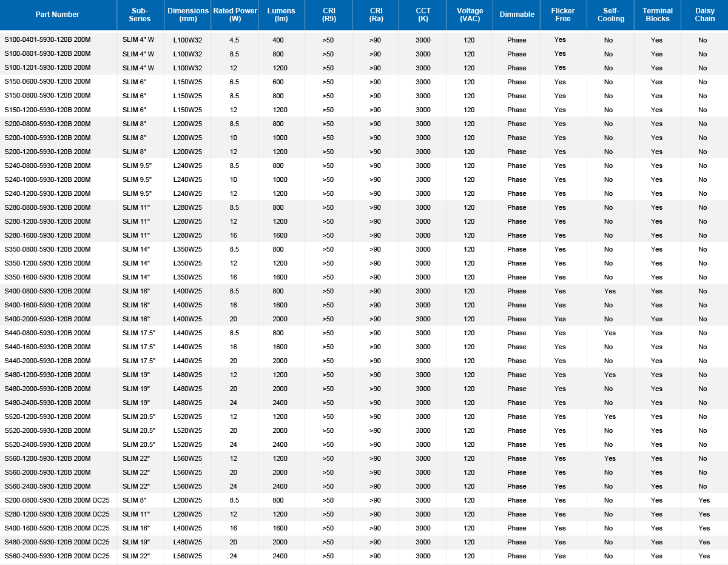Click the Voltage (VAC) column header
Image resolution: width=728 pixels, height=565 pixels.
coord(469,15)
